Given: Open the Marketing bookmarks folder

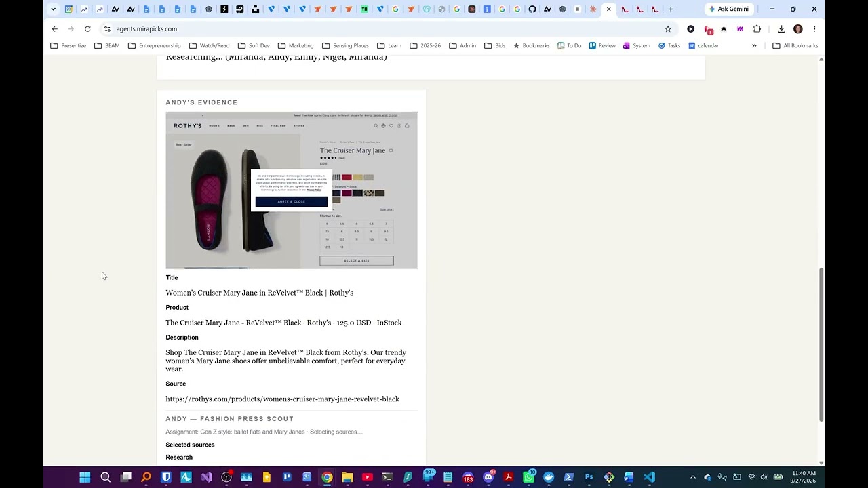Looking at the screenshot, I should click(x=296, y=46).
